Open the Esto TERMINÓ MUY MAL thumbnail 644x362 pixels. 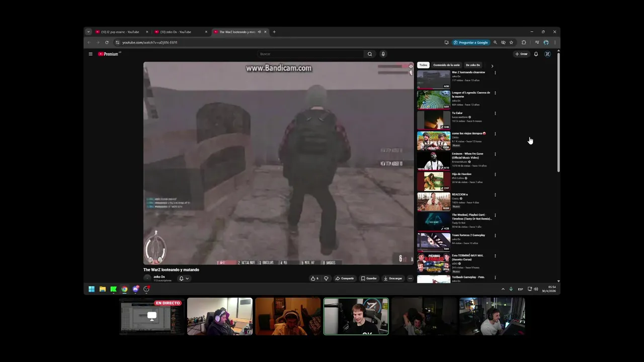tap(434, 262)
